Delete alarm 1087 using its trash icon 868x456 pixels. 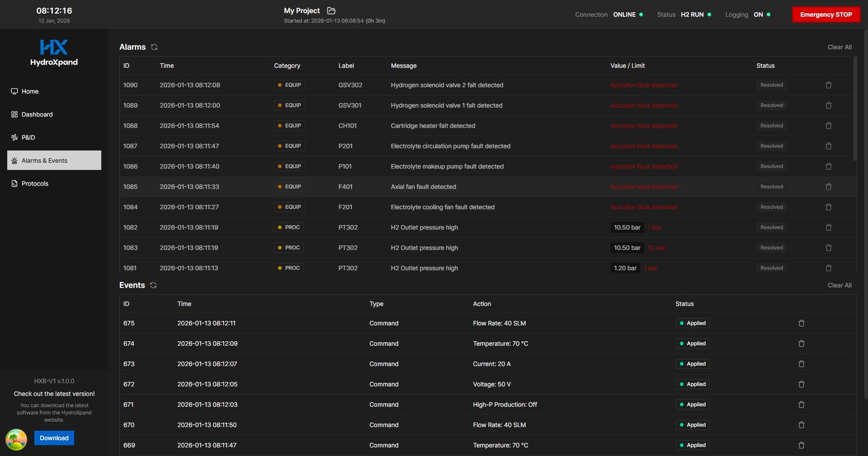[x=828, y=146]
